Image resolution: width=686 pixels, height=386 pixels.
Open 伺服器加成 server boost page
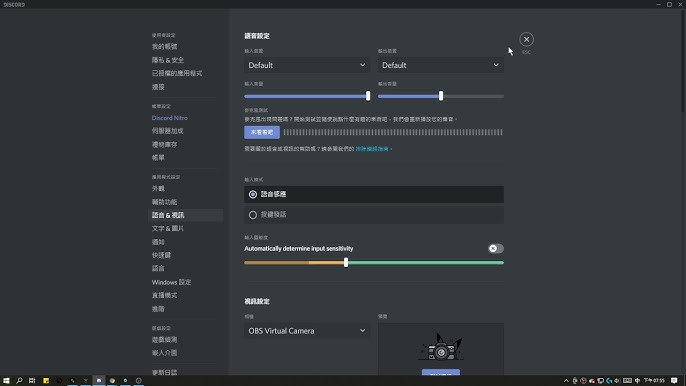168,131
